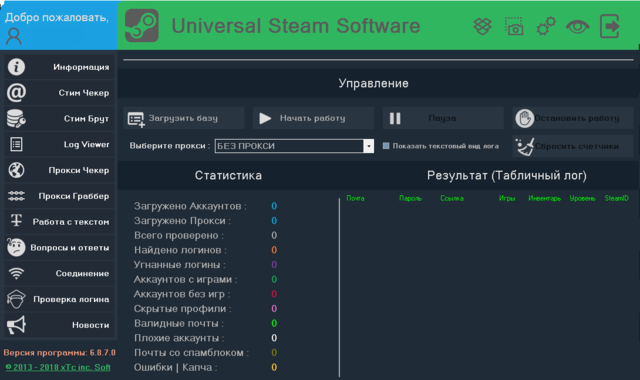Click the exit/logout icon in header
The image size is (640, 380).
point(610,26)
